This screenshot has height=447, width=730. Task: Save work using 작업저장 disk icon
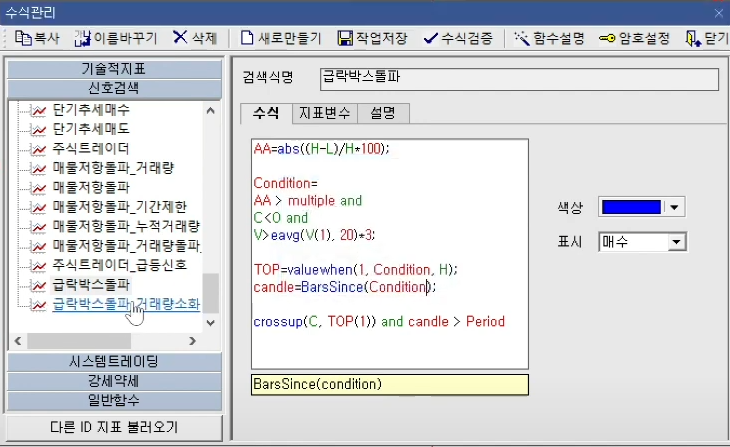[345, 38]
